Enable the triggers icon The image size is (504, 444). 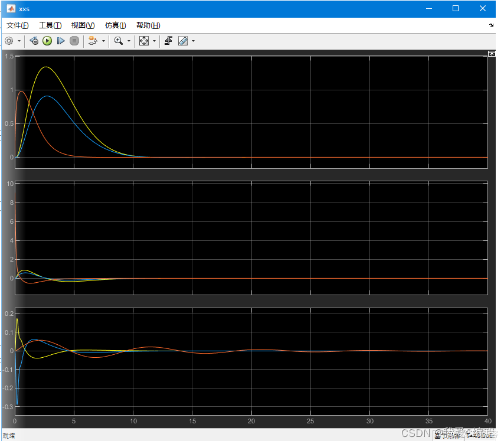168,41
